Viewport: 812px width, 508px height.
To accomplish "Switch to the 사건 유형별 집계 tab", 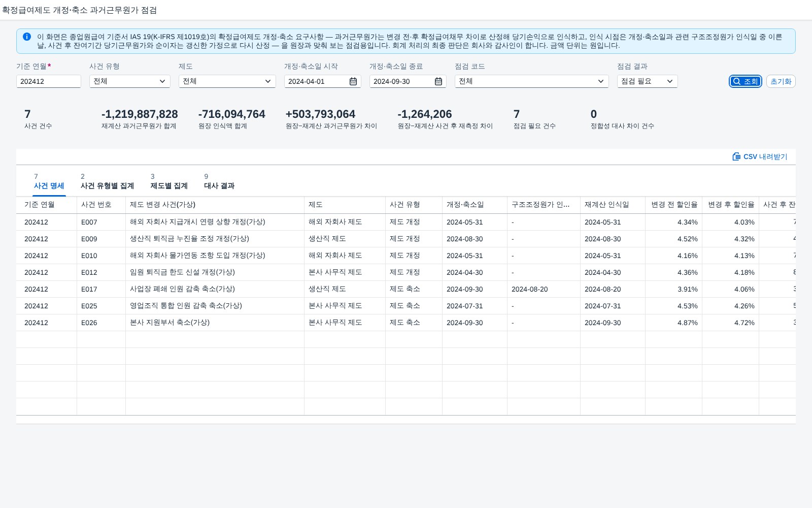I will (x=107, y=181).
